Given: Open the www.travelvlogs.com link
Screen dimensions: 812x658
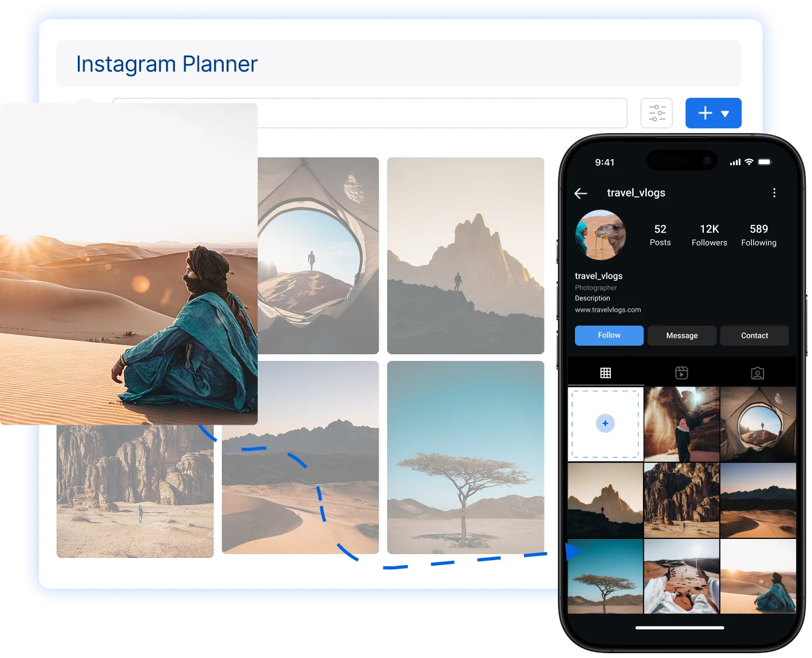Looking at the screenshot, I should click(x=608, y=310).
